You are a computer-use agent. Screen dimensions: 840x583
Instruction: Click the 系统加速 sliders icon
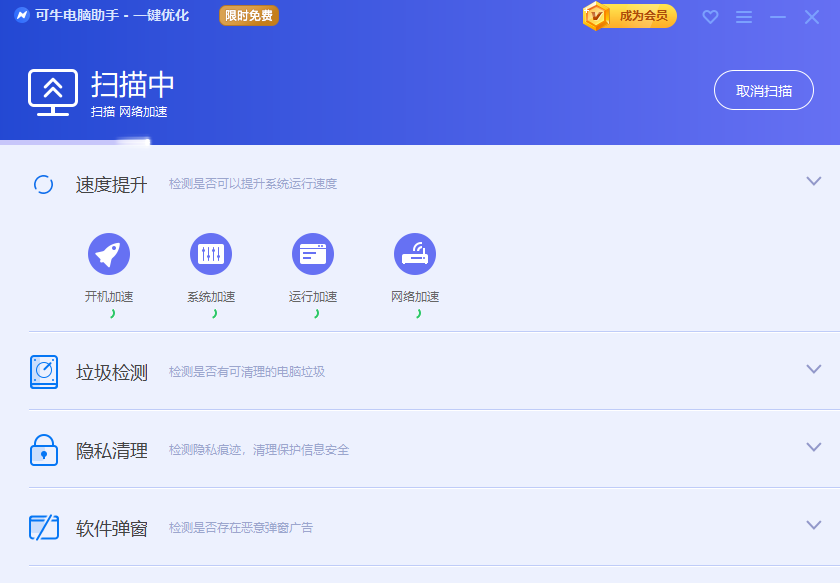pos(211,254)
